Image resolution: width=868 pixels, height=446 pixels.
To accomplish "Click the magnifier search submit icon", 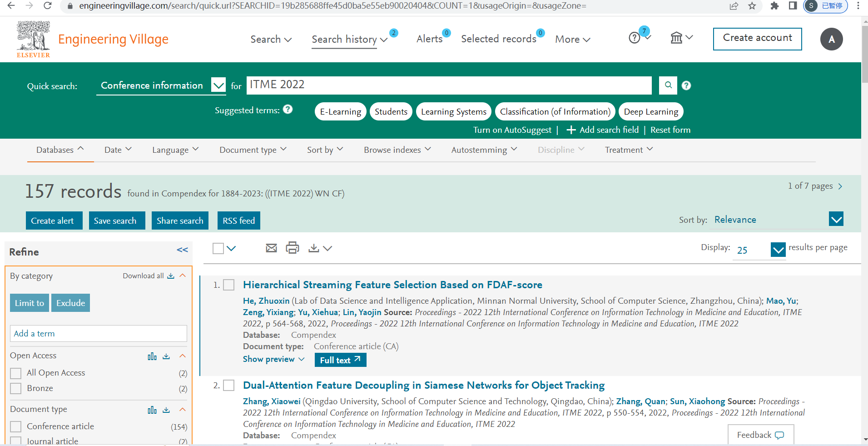I will click(668, 85).
